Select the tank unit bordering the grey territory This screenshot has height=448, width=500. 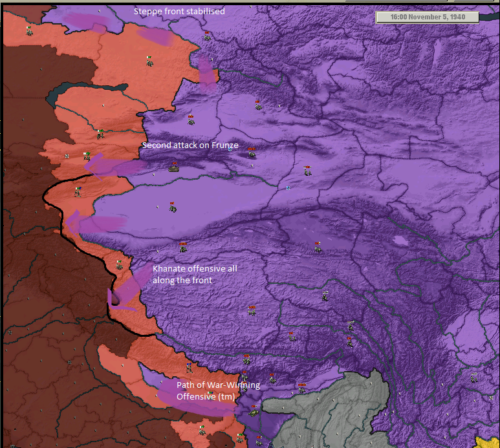click(254, 411)
